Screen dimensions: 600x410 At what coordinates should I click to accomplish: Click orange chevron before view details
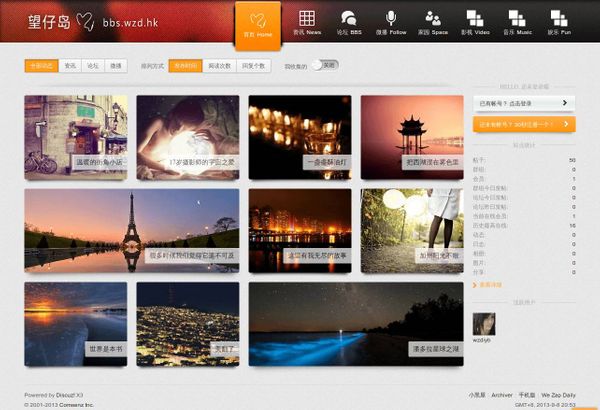click(x=475, y=285)
